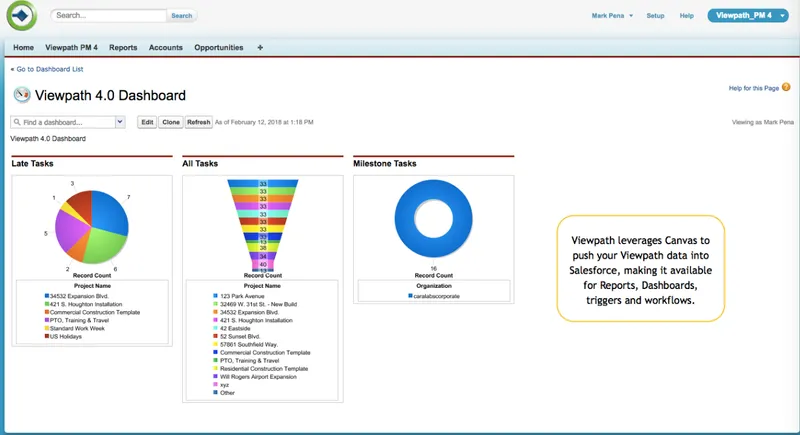Click the Late Tasks heading
The height and width of the screenshot is (435, 800).
coord(32,164)
